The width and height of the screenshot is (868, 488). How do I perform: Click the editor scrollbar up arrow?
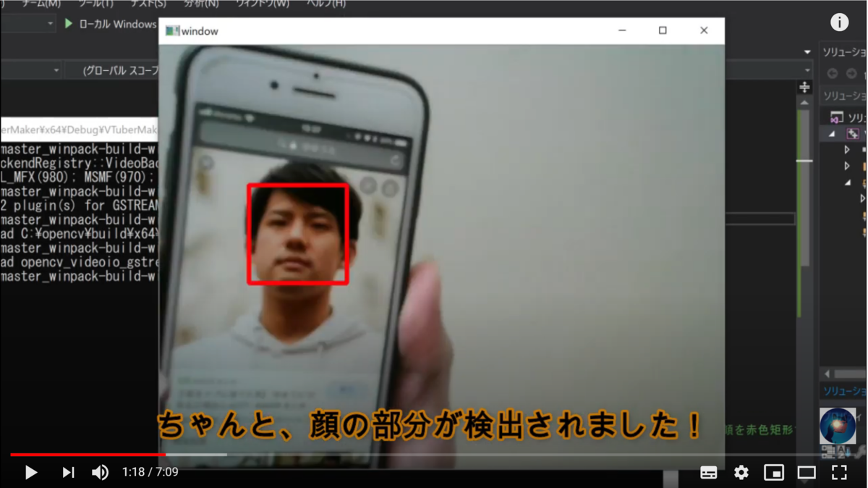point(804,103)
